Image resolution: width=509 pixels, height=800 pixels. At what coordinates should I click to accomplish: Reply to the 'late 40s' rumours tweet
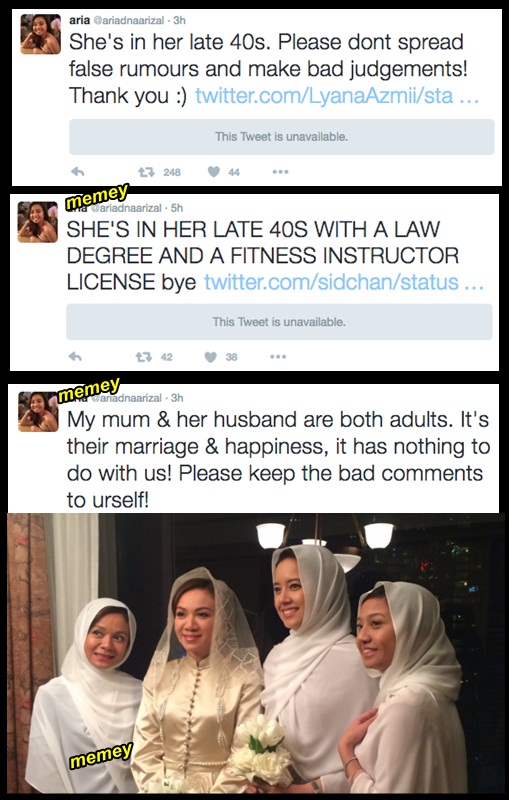[78, 172]
